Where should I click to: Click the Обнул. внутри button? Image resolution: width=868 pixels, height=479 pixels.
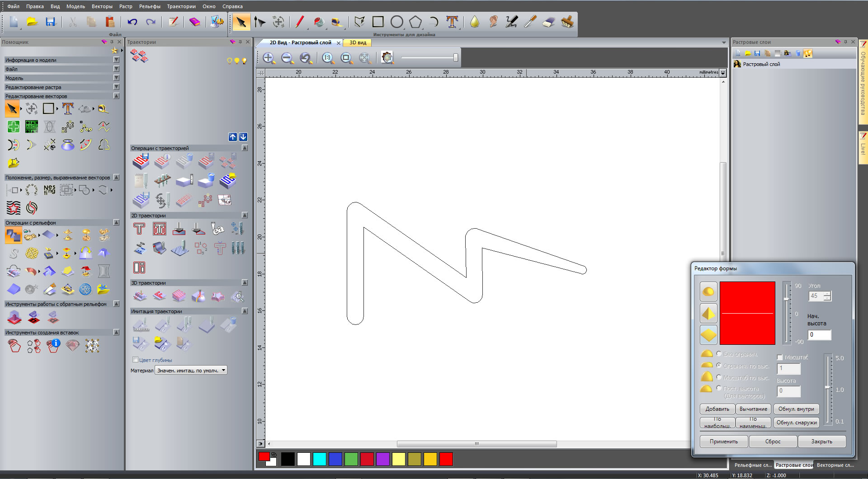click(796, 409)
